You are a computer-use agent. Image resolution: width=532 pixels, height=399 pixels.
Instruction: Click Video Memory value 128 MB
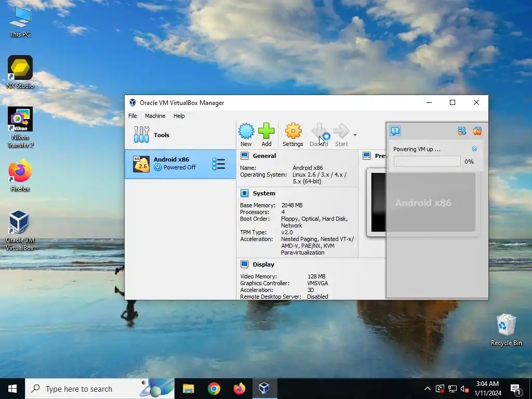(x=316, y=276)
